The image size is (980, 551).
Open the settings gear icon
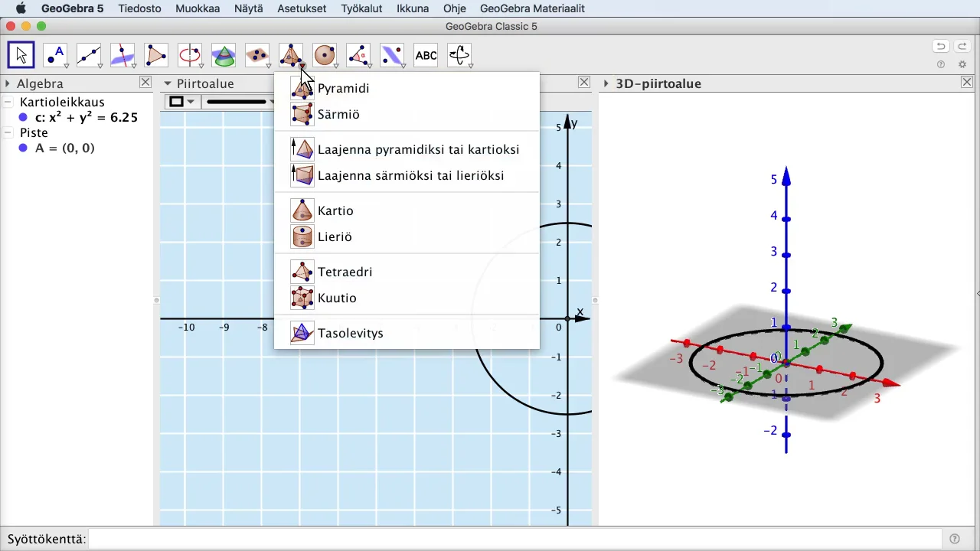[962, 64]
